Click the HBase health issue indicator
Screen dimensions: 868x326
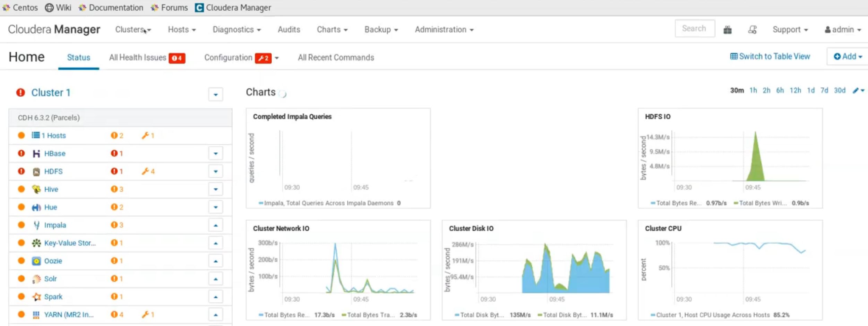[117, 153]
